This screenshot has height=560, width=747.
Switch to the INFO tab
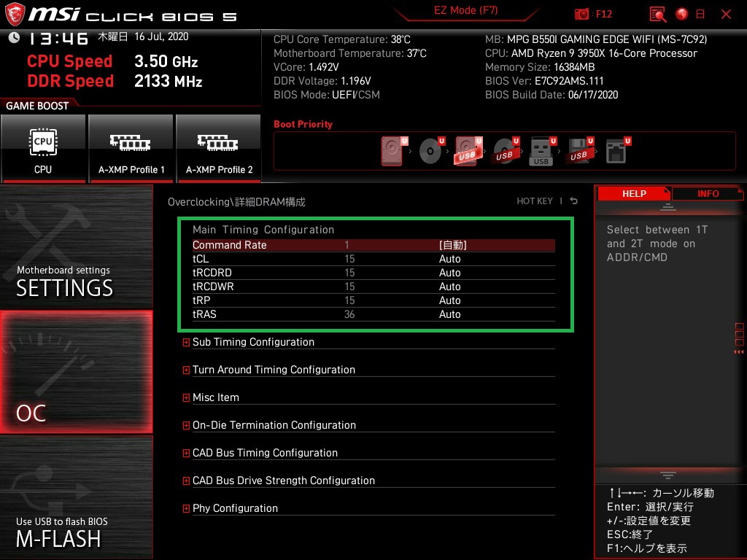pyautogui.click(x=708, y=193)
